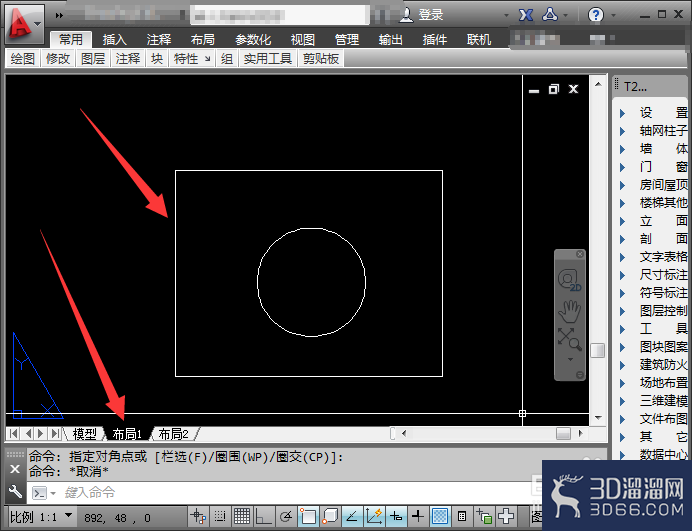The height and width of the screenshot is (531, 692).
Task: Click the command prompt recent commands icon
Action: (x=40, y=493)
